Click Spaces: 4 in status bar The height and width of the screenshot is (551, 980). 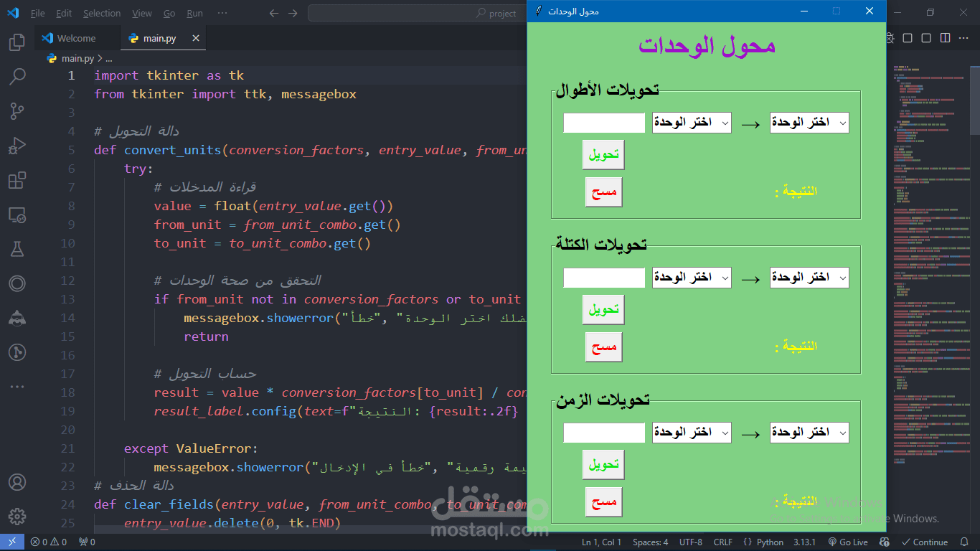[x=651, y=542]
